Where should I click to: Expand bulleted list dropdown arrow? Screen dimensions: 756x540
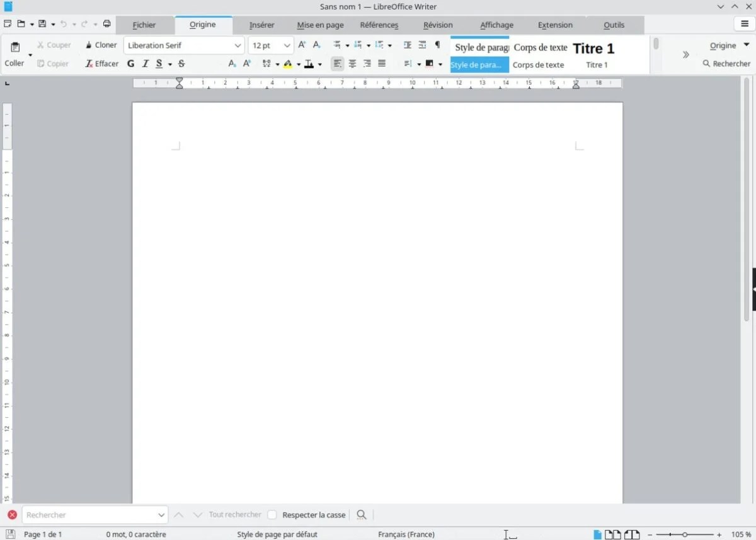347,45
